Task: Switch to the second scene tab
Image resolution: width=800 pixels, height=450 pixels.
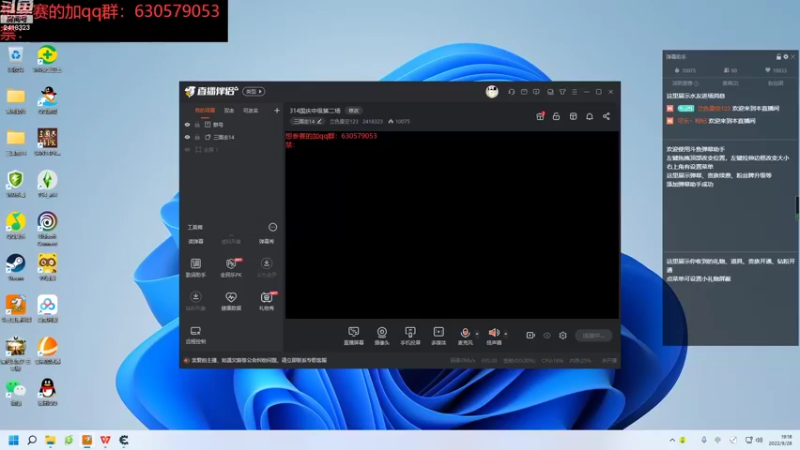Action: [x=229, y=110]
